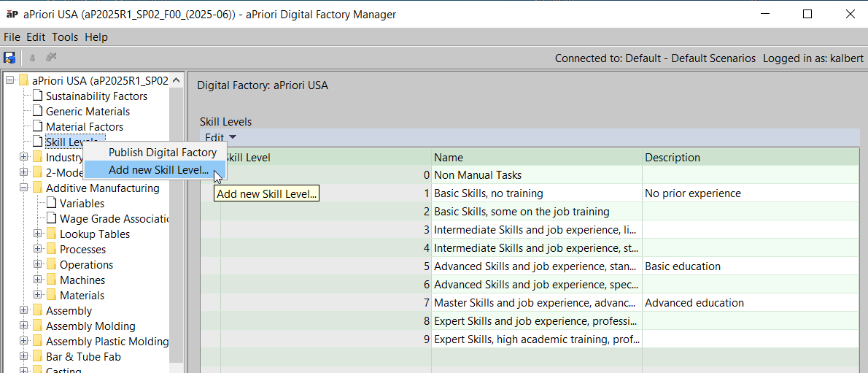Viewport: 868px width, 373px height.
Task: Click the 'Basic education' description cell
Action: point(750,266)
